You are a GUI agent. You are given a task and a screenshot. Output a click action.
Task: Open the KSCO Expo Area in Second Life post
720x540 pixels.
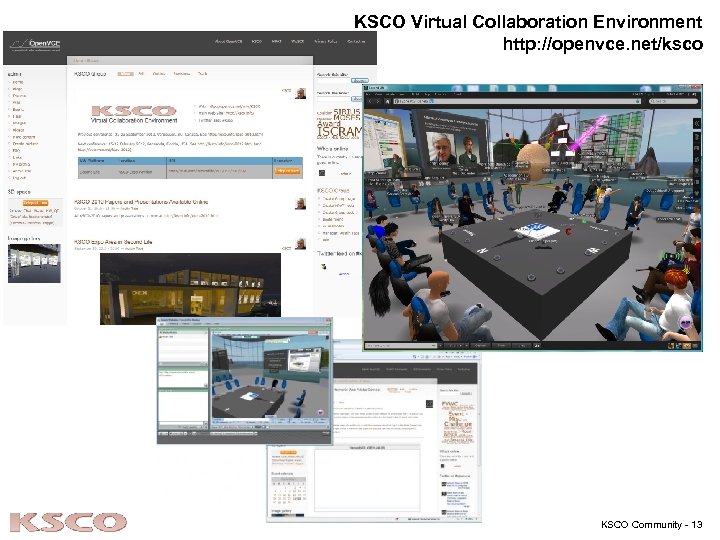coord(113,242)
